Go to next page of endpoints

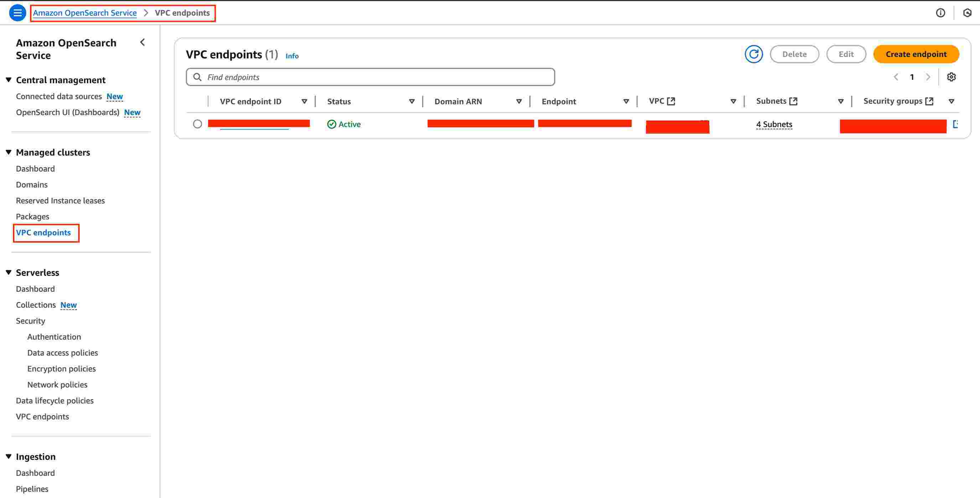[x=928, y=77]
